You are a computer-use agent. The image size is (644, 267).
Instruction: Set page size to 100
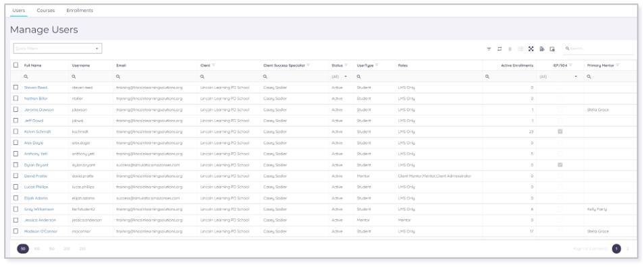click(x=37, y=249)
